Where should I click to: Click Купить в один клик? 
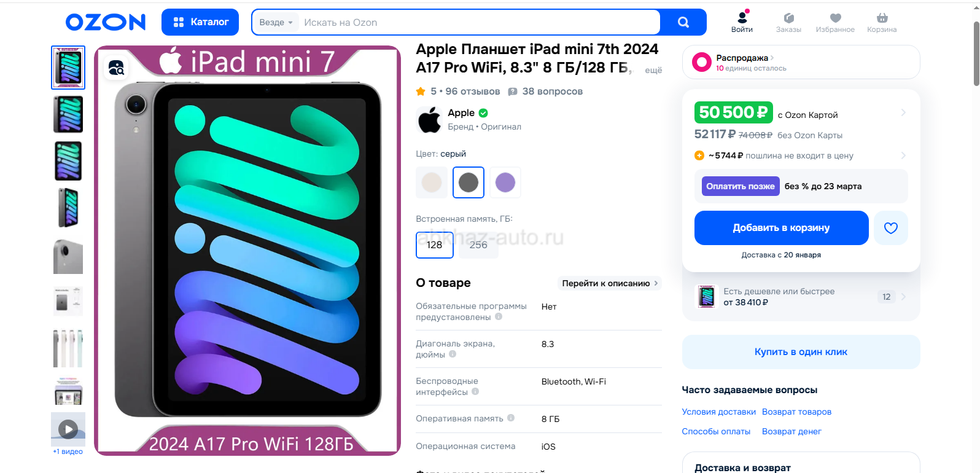(x=801, y=352)
